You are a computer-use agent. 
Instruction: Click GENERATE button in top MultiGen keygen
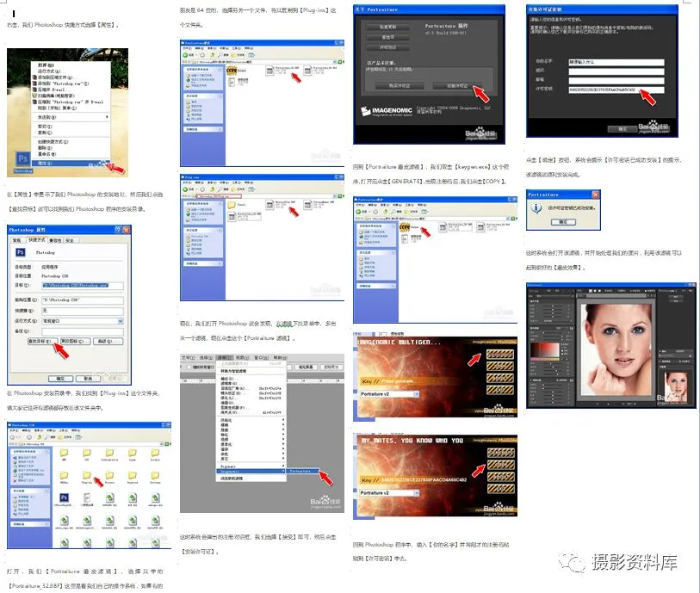click(x=500, y=355)
